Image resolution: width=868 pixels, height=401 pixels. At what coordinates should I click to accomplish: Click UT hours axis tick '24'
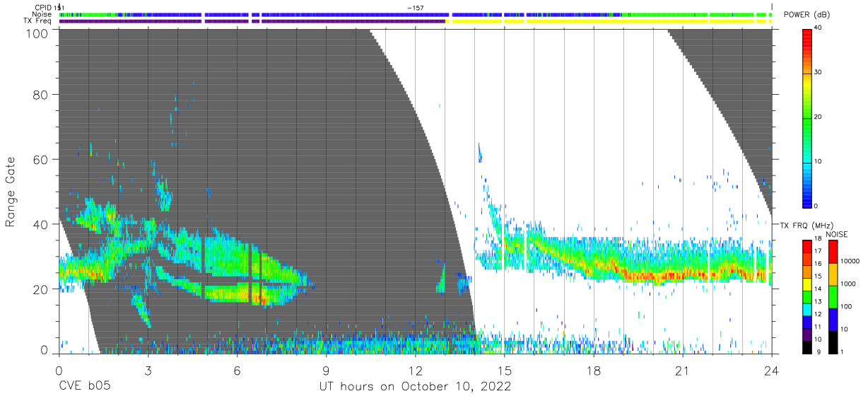pos(772,370)
